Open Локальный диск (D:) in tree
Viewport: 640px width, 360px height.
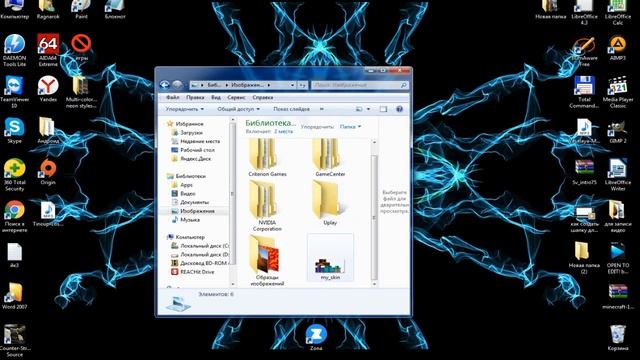pyautogui.click(x=204, y=254)
